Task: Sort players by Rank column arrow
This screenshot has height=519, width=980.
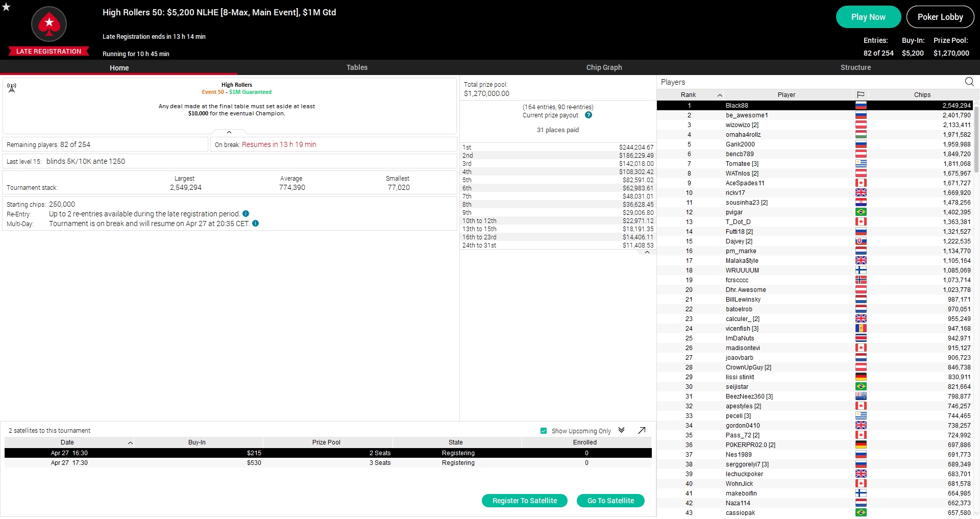Action: click(720, 95)
